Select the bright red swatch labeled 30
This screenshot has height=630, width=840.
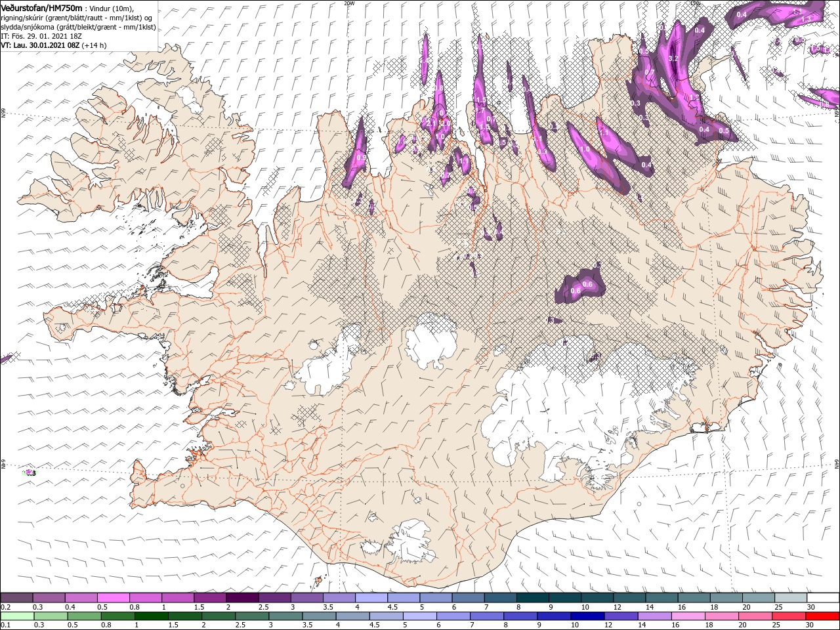[822, 616]
